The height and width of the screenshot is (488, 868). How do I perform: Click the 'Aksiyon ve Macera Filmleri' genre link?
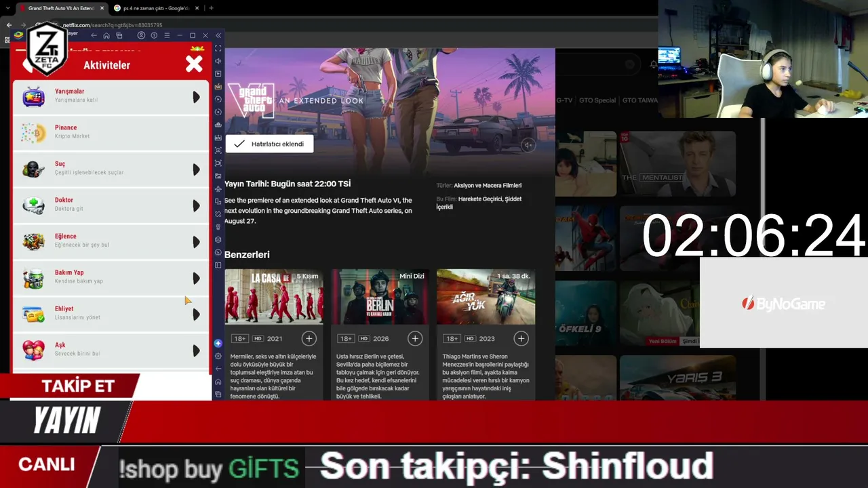click(488, 185)
